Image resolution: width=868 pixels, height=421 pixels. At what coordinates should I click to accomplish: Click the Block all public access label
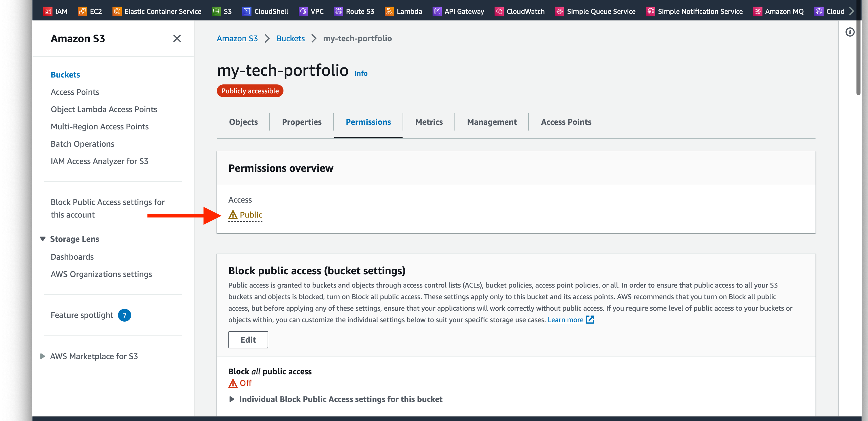click(270, 371)
